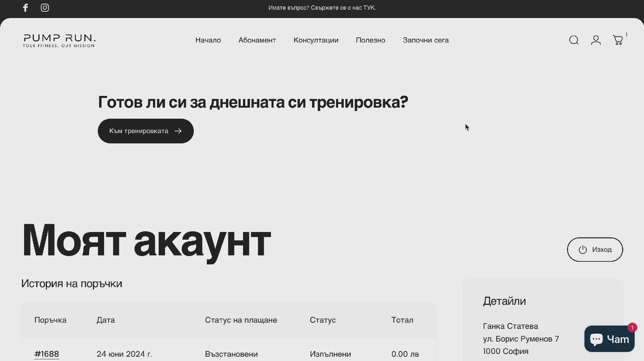Click the Към тренировката button
This screenshot has width=644, height=361.
coord(146,131)
